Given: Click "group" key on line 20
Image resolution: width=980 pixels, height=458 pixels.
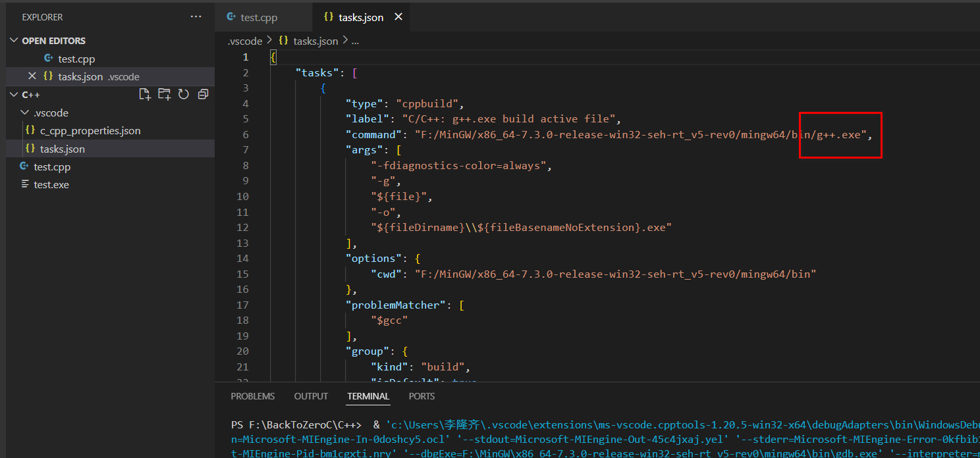Looking at the screenshot, I should pos(368,351).
